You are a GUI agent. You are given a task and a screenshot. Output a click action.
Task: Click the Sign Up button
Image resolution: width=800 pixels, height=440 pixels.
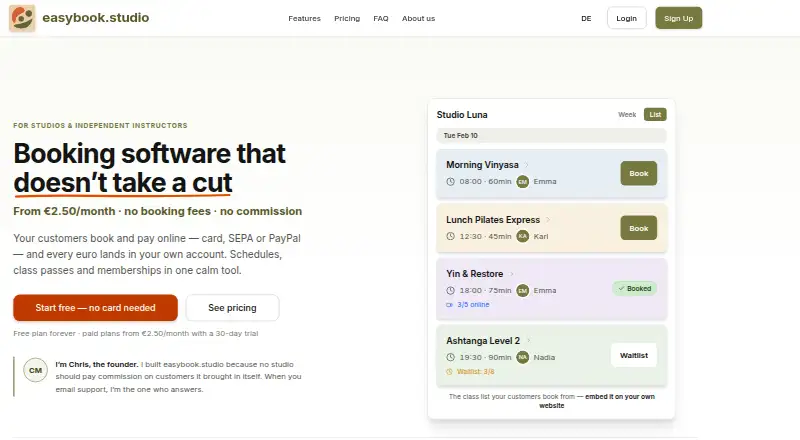tap(679, 18)
